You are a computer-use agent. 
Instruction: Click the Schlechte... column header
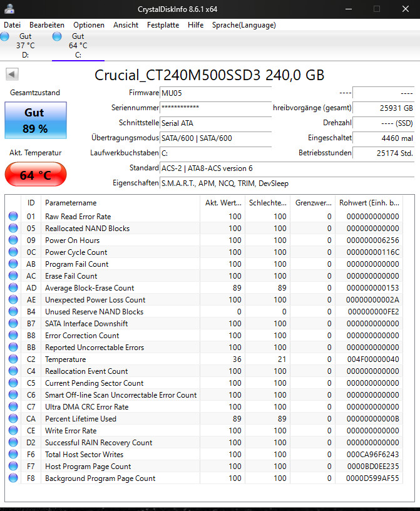click(268, 203)
